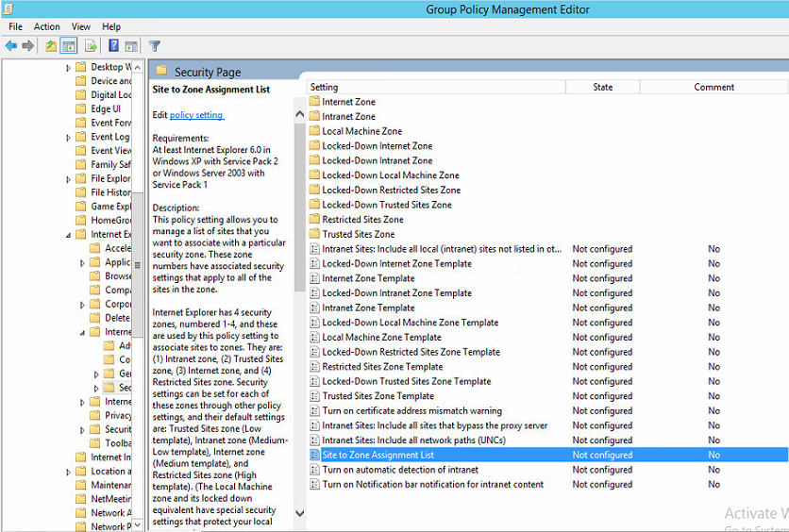Expand the Application tree node under Internet Explorer
This screenshot has height=532, width=789.
tap(82, 262)
